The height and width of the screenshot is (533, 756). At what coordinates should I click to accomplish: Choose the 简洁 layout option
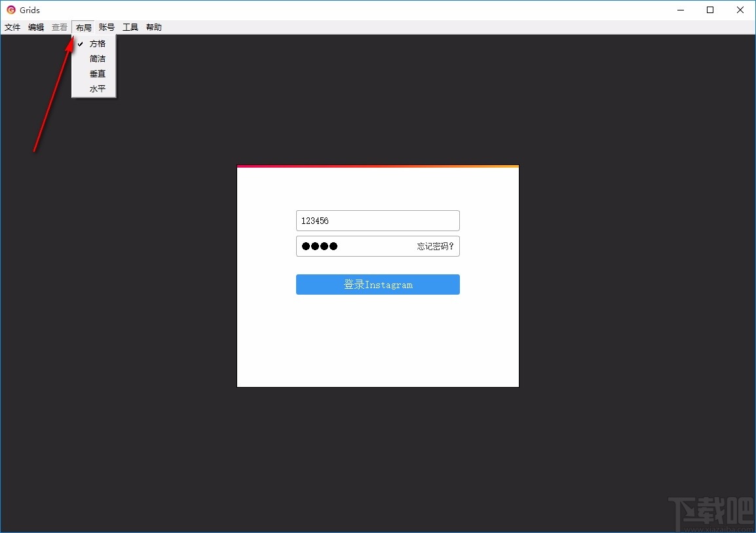coord(94,59)
